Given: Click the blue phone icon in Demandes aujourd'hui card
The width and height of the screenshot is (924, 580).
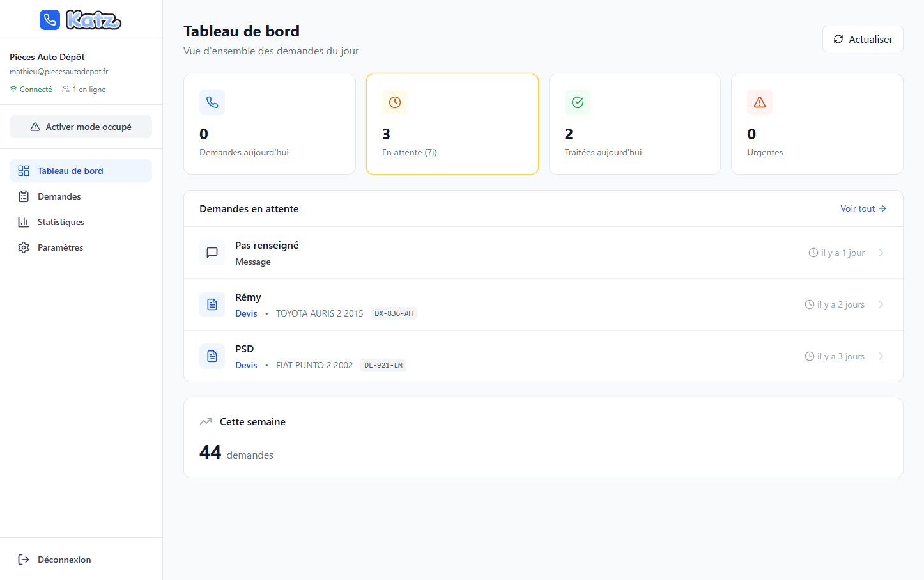Looking at the screenshot, I should click(212, 102).
